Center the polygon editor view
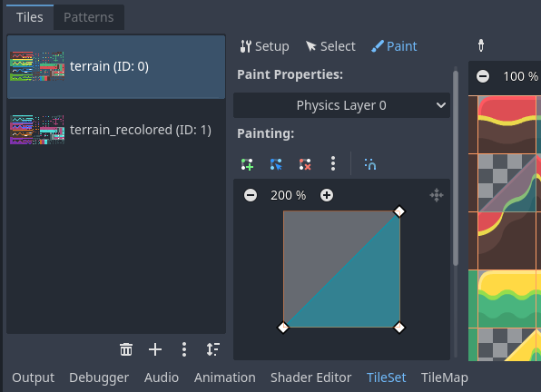 (x=437, y=195)
